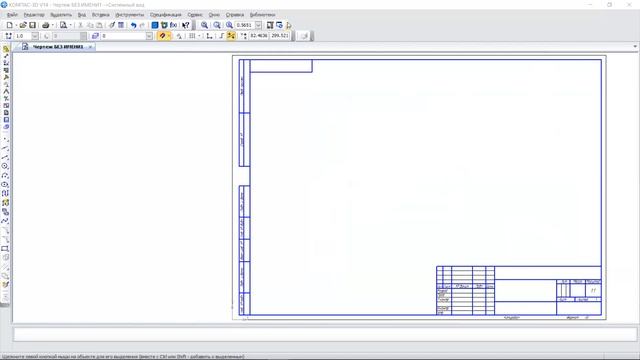Click the zoom scale value field 0.5651
Viewport: 640px width, 360px height.
tap(245, 25)
